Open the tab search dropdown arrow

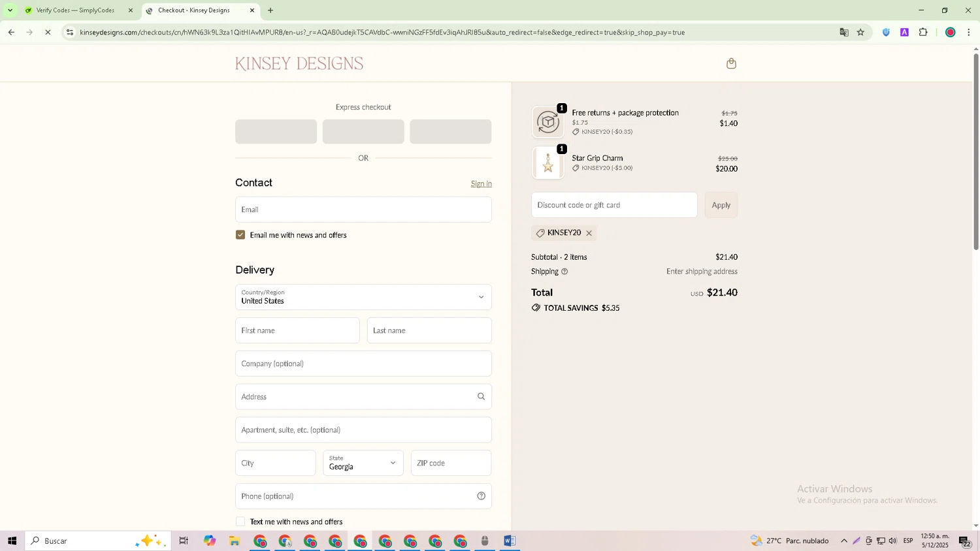pos(10,10)
